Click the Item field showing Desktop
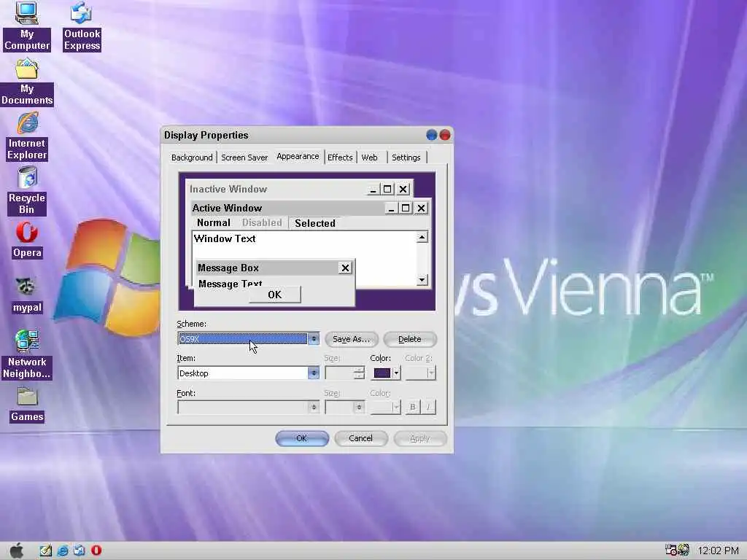The image size is (747, 560). coord(243,373)
